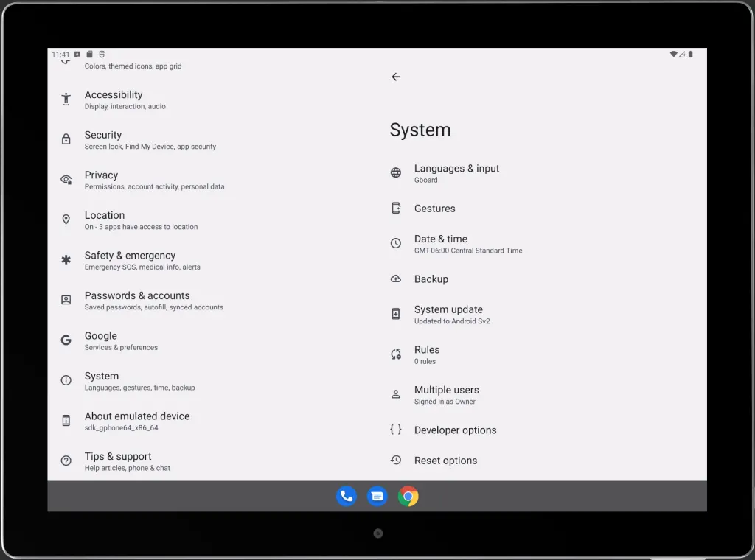Open System update

pos(542,315)
